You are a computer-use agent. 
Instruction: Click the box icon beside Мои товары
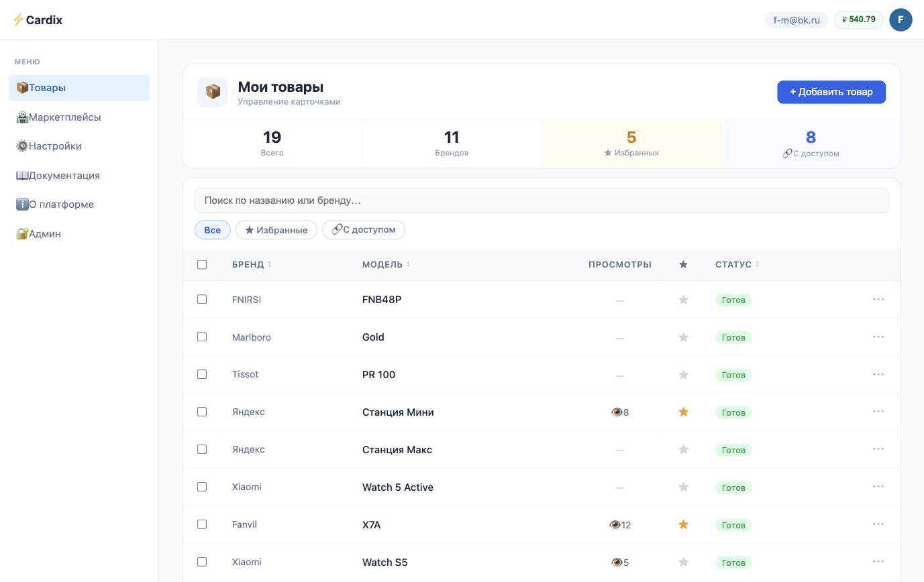213,92
